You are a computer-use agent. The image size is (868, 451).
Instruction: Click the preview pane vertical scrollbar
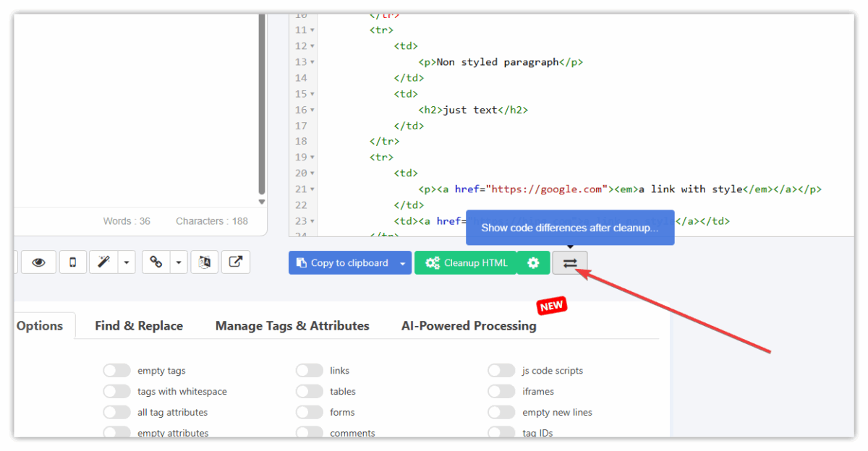point(262,101)
